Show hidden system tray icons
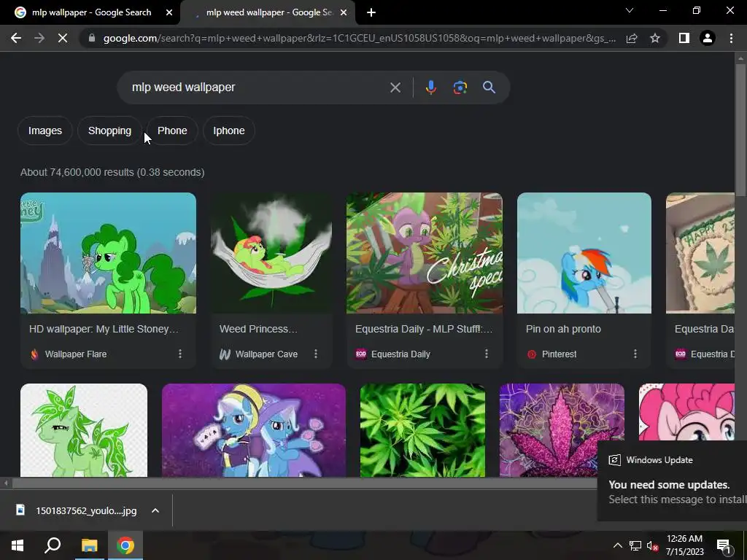This screenshot has width=747, height=560. point(617,545)
